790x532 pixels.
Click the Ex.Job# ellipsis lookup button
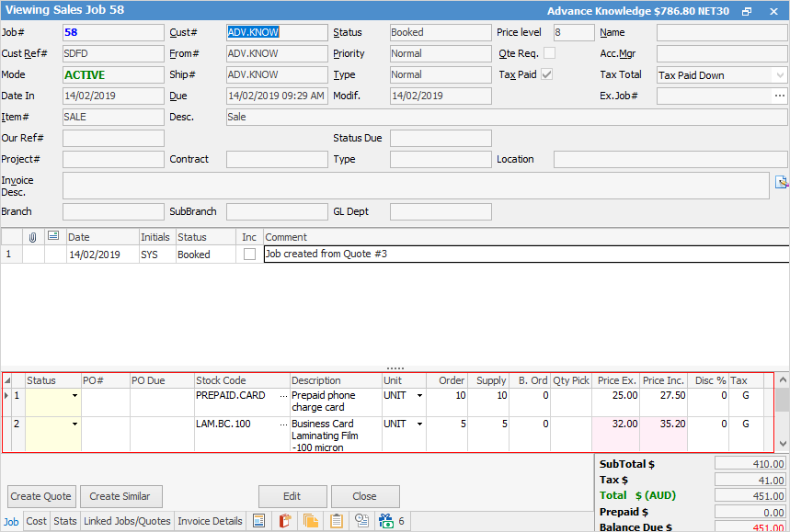(x=779, y=96)
